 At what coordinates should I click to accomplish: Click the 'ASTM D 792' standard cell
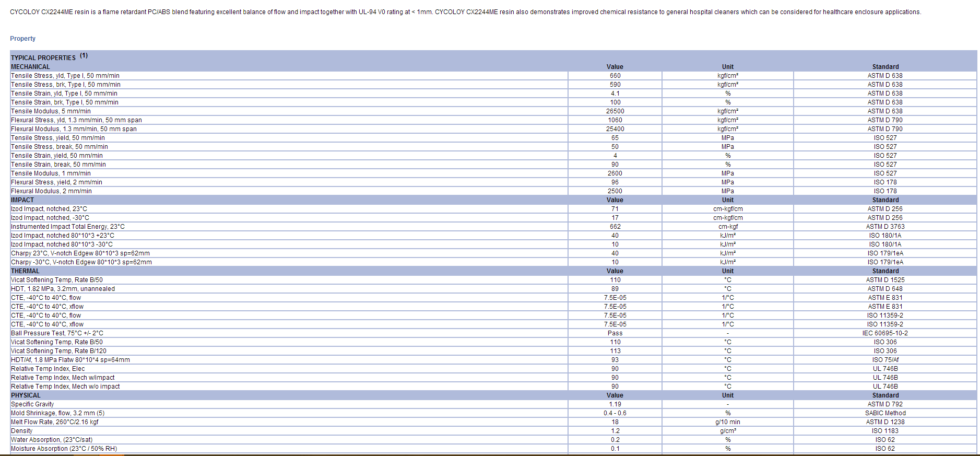[x=885, y=404]
